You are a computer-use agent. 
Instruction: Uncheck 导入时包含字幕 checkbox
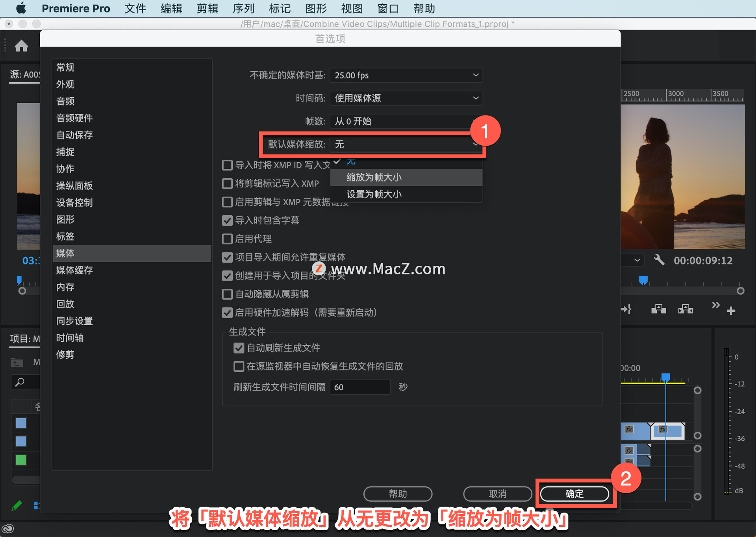[228, 220]
